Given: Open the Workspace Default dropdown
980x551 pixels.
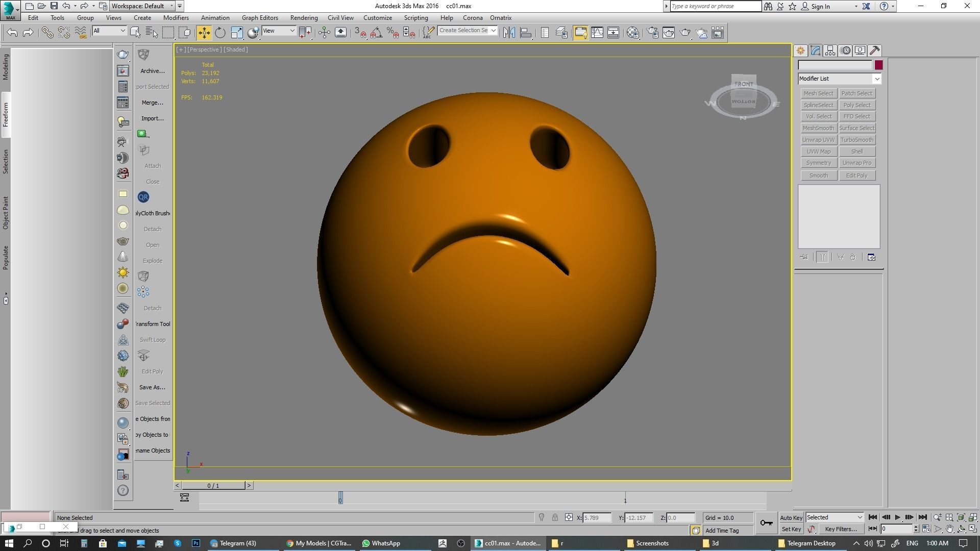Looking at the screenshot, I should click(142, 6).
